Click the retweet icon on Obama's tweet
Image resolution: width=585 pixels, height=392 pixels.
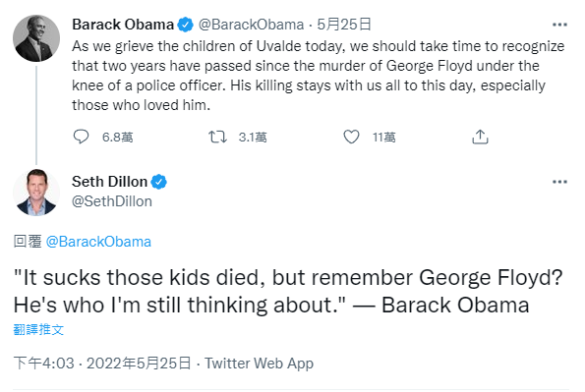tap(217, 137)
